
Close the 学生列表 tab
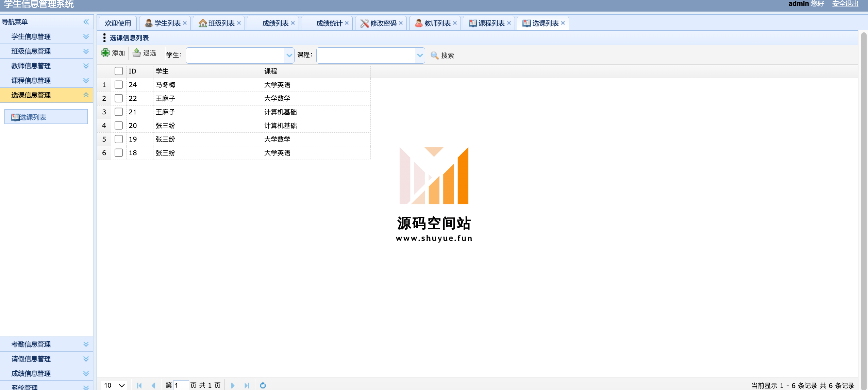(185, 23)
